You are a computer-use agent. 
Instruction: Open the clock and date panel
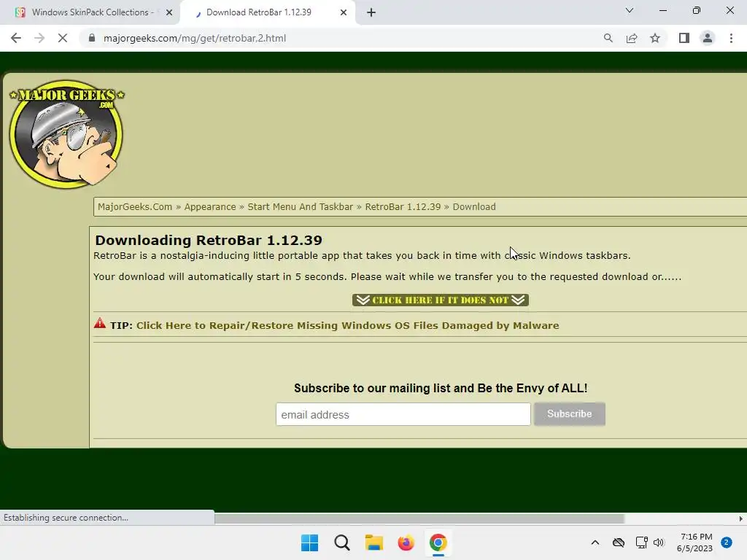694,542
